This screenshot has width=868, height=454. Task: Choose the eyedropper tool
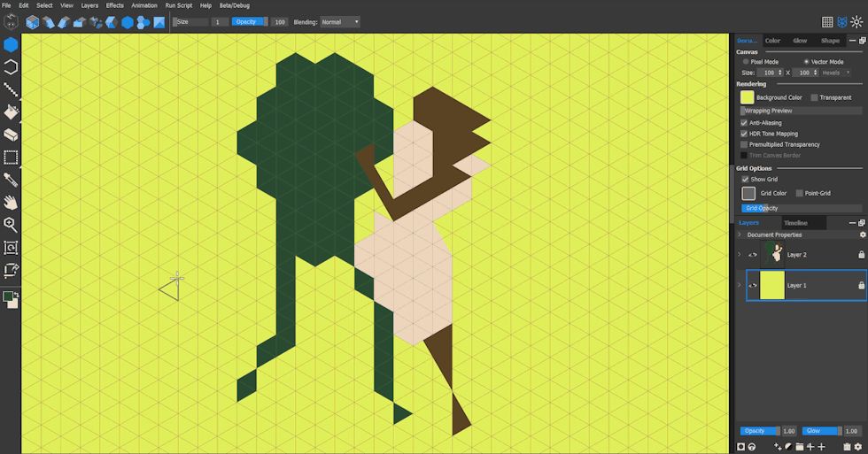[11, 180]
